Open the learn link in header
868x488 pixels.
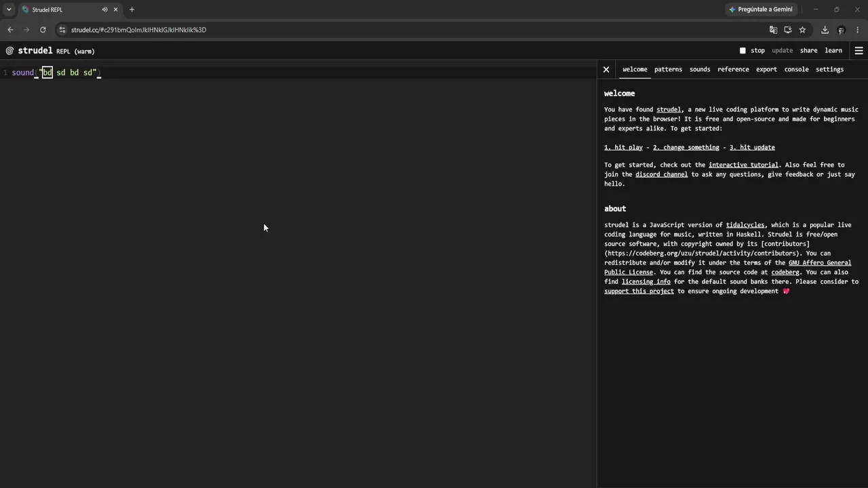[833, 51]
